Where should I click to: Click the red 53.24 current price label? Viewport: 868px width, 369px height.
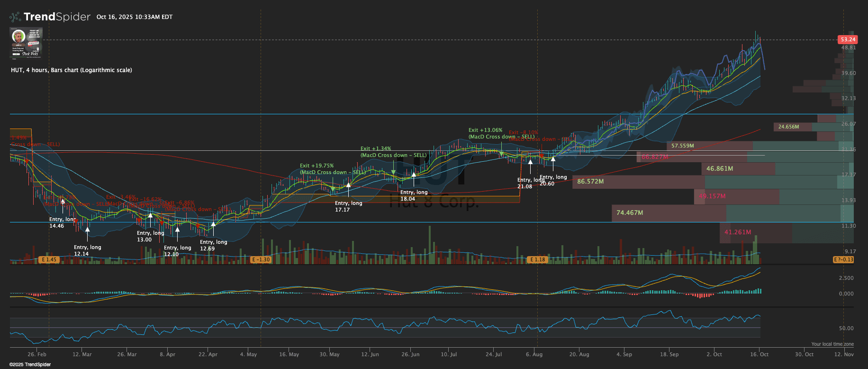click(847, 39)
